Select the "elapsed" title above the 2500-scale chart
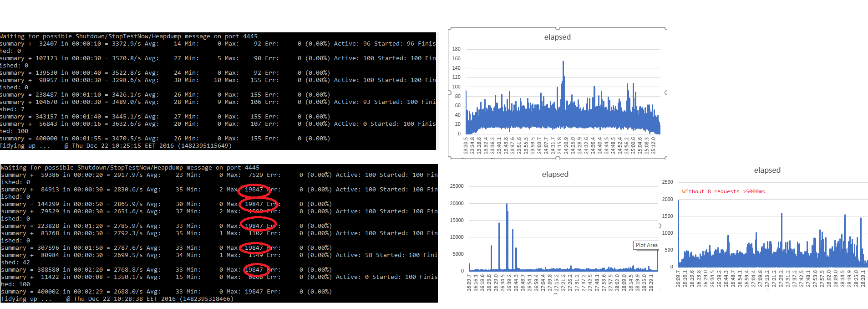 [x=767, y=170]
